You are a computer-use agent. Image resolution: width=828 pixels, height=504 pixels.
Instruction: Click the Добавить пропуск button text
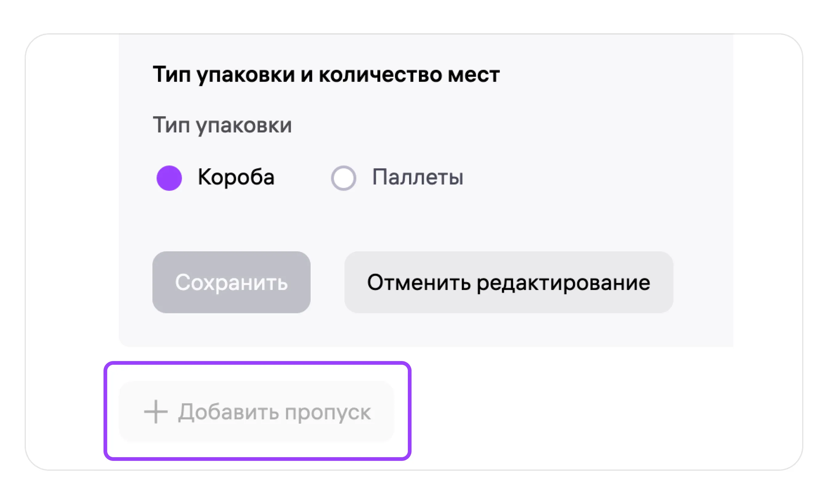click(x=274, y=412)
